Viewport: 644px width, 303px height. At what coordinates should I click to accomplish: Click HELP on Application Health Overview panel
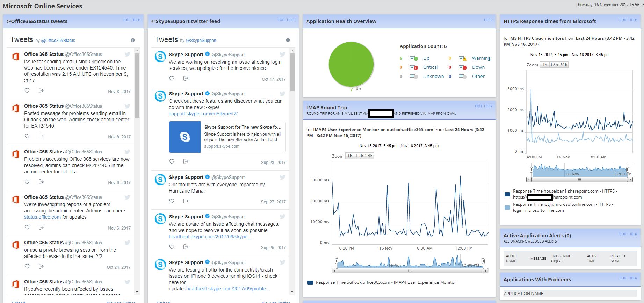[488, 20]
